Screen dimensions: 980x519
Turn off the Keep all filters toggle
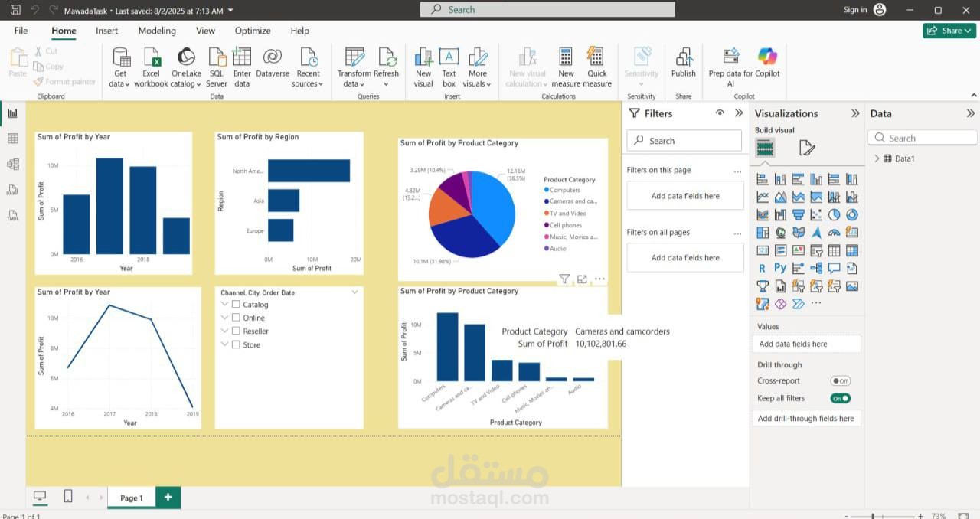840,398
